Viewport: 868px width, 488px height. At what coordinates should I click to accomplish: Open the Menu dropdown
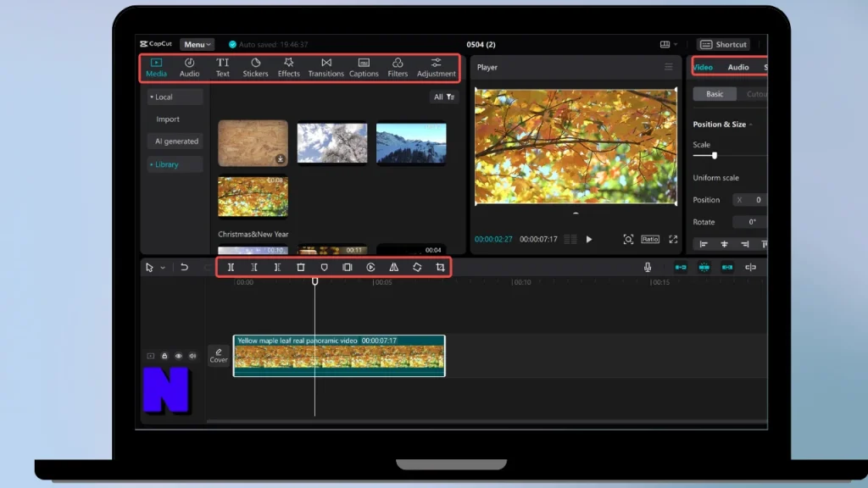point(197,44)
